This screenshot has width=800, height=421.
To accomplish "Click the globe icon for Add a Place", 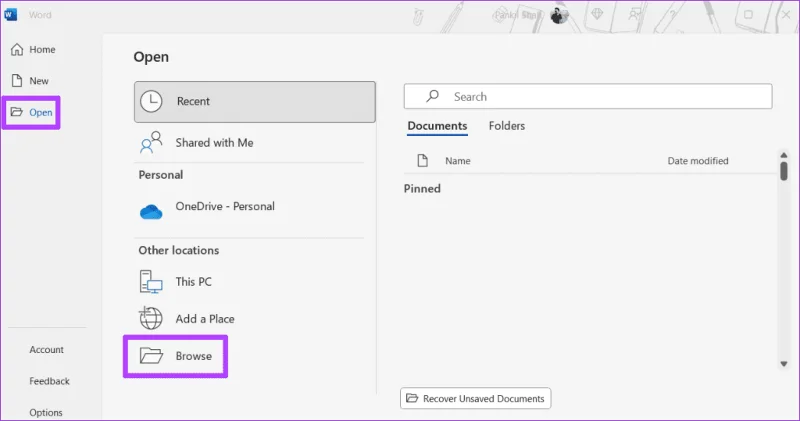I will [x=151, y=318].
